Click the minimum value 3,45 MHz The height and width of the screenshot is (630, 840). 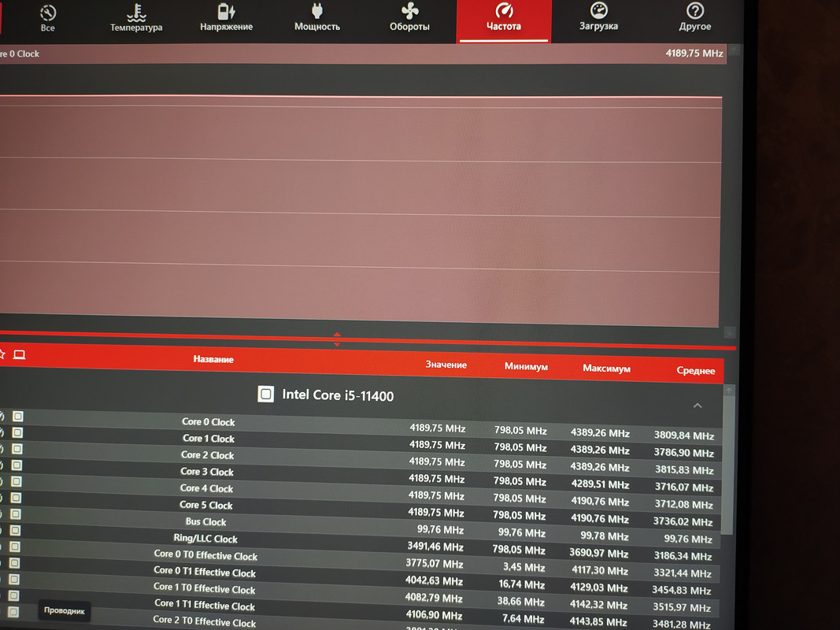[524, 567]
